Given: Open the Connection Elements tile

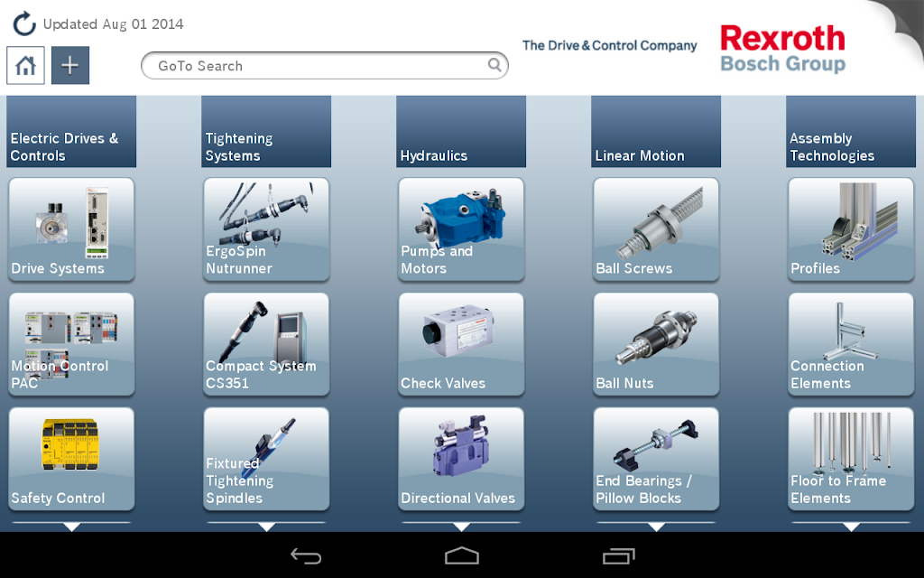Looking at the screenshot, I should click(851, 344).
